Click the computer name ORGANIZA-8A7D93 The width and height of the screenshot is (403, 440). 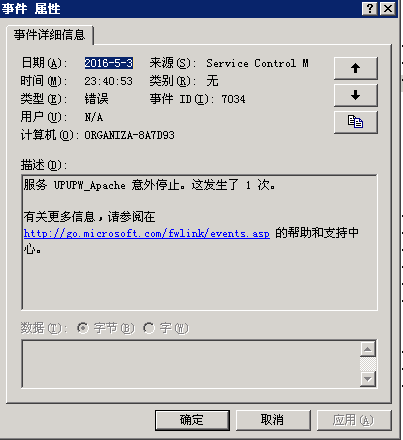click(129, 135)
